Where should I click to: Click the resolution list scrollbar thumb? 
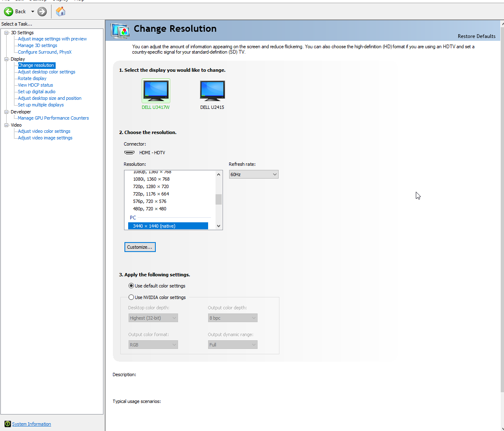pyautogui.click(x=218, y=199)
